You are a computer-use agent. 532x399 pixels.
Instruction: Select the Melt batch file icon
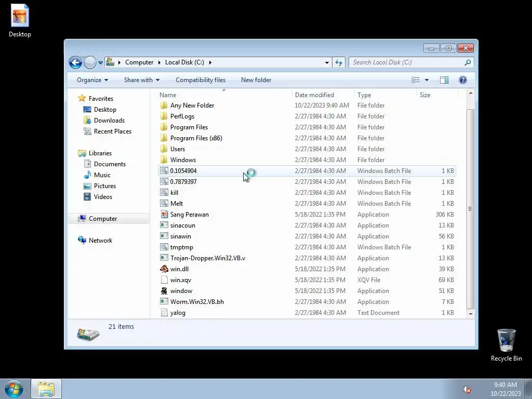(164, 204)
